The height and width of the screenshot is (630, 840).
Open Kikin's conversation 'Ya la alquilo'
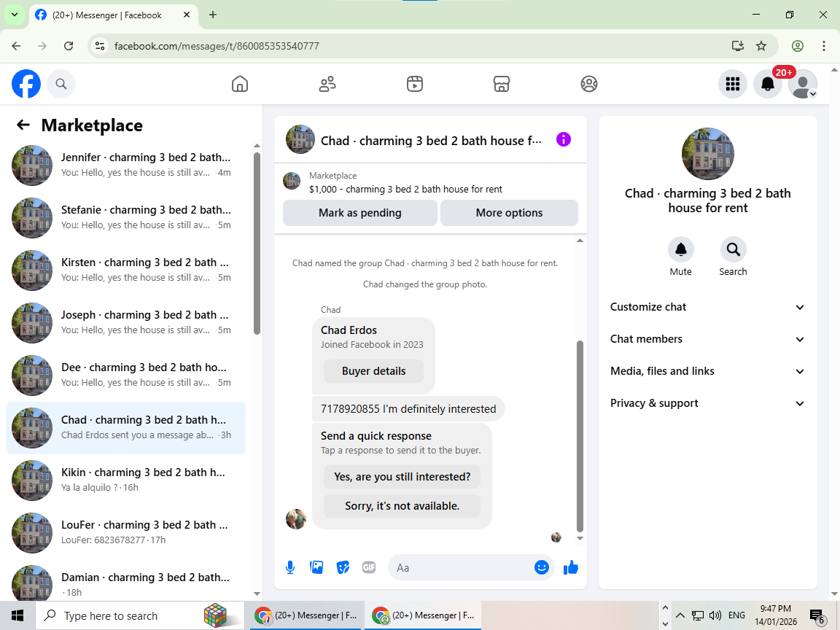[126, 480]
